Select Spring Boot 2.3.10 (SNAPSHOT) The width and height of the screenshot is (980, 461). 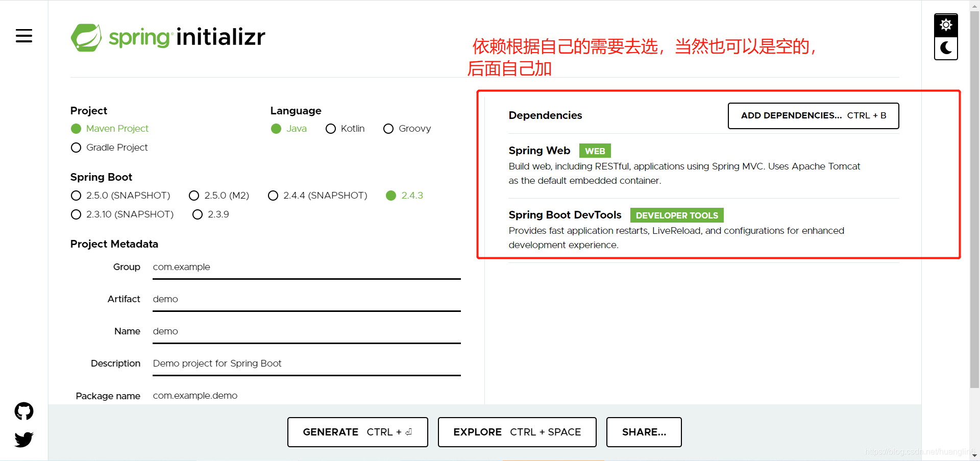(122, 214)
